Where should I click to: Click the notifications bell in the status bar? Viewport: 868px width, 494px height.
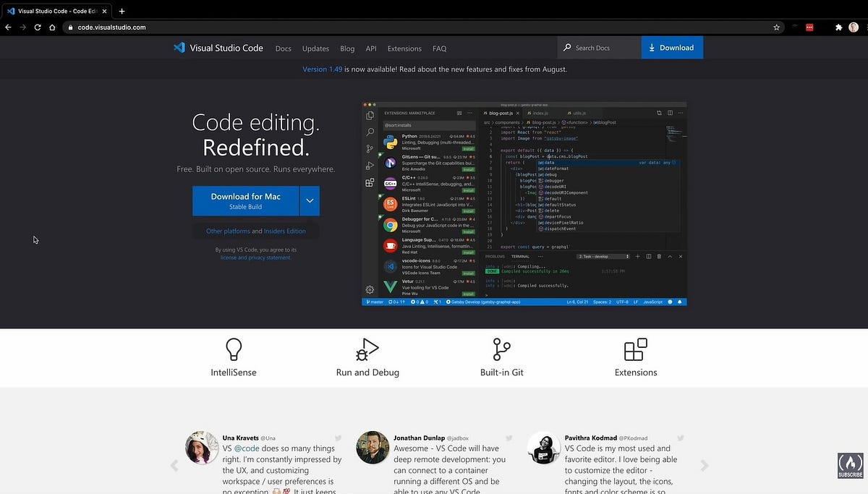680,302
